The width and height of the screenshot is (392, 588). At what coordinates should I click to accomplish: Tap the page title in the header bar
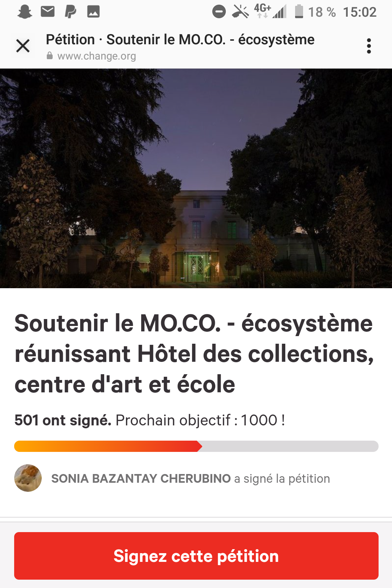180,39
